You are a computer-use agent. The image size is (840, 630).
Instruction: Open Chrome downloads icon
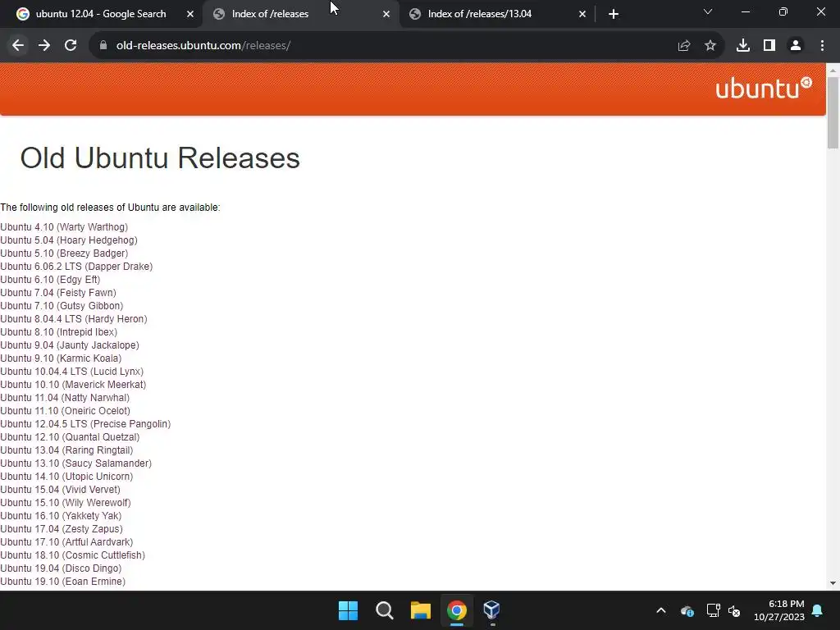pos(743,46)
